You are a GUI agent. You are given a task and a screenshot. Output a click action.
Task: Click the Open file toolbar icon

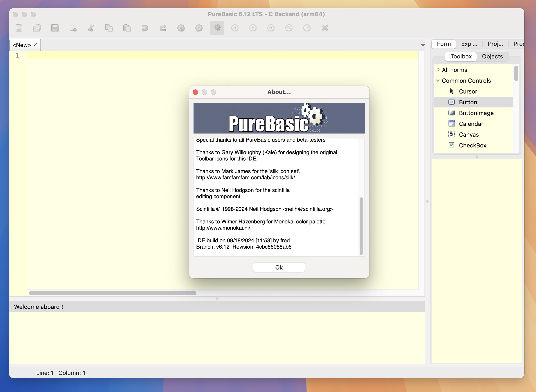(x=37, y=28)
